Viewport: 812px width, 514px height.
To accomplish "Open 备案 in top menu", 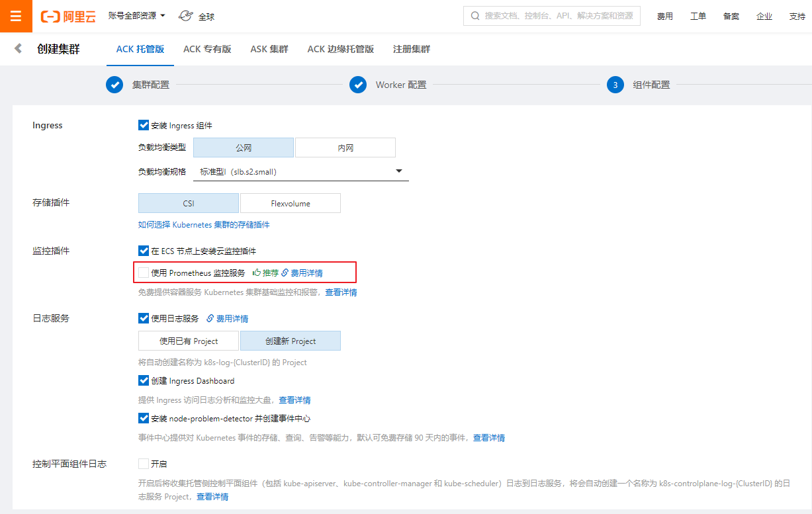I will coord(731,17).
